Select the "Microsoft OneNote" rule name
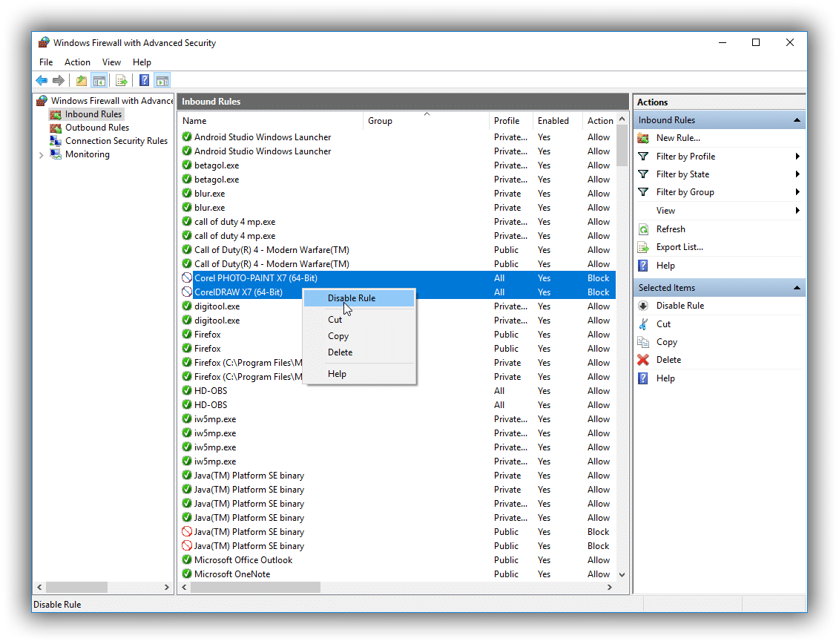 [232, 574]
